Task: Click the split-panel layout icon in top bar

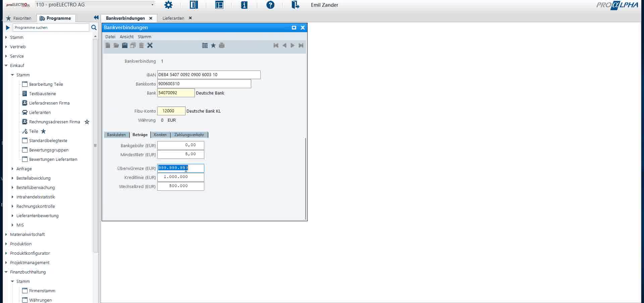Action: [219, 5]
